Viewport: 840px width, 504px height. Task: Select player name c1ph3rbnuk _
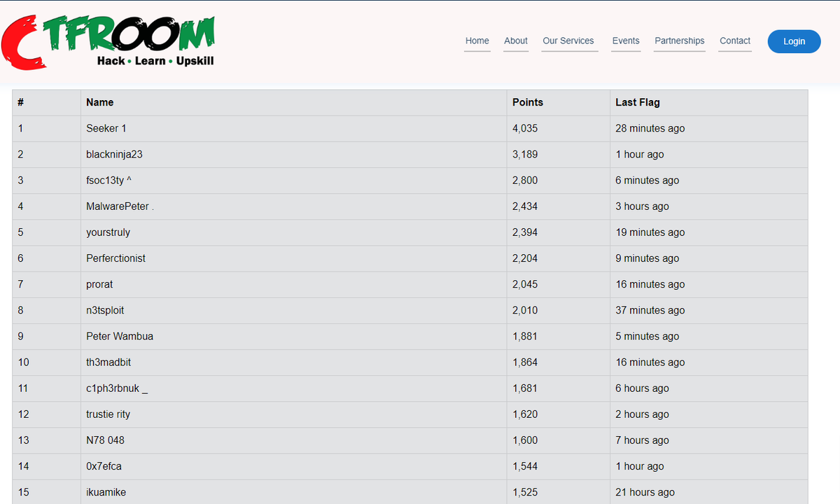[117, 388]
